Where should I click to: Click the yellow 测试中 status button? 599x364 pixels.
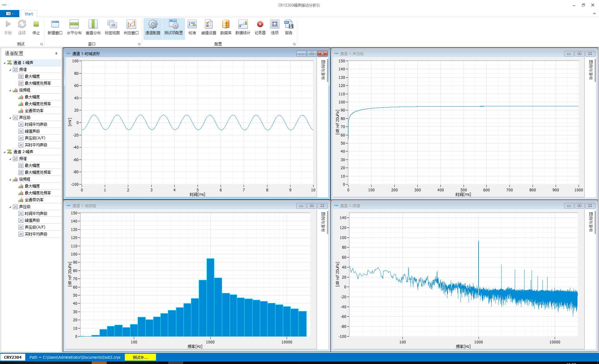click(x=140, y=357)
